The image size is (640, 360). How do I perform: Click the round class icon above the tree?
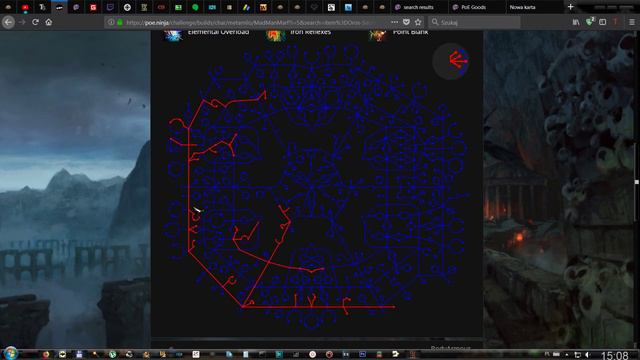pos(451,61)
